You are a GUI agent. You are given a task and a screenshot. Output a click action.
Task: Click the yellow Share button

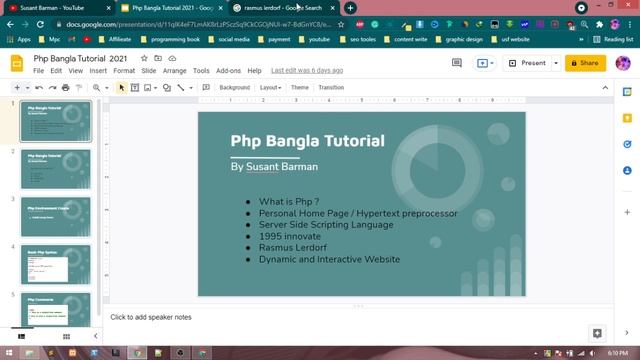point(585,63)
